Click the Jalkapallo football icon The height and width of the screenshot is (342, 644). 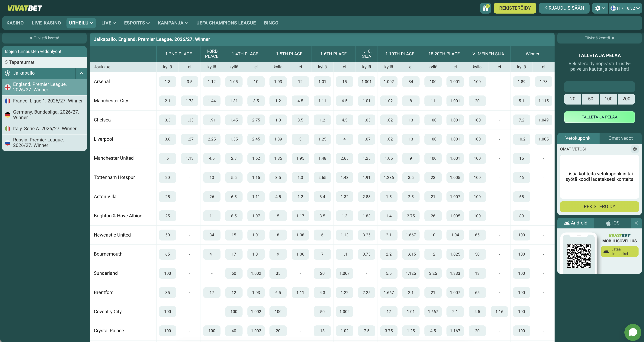(x=8, y=73)
